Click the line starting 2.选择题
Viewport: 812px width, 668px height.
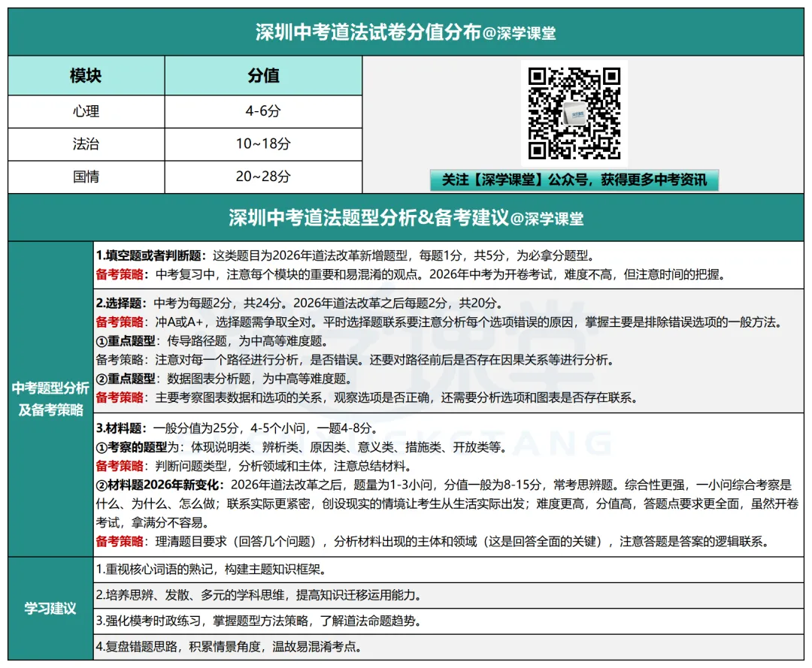299,304
